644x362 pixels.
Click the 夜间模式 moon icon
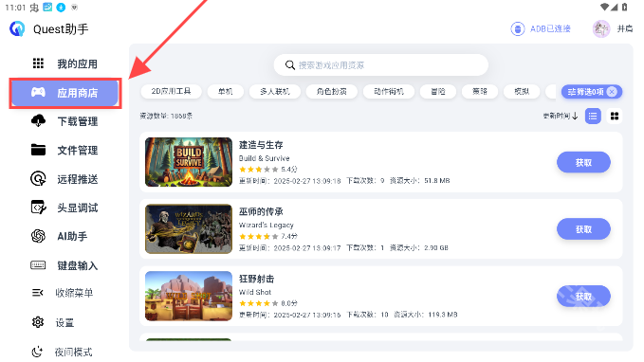[37, 352]
